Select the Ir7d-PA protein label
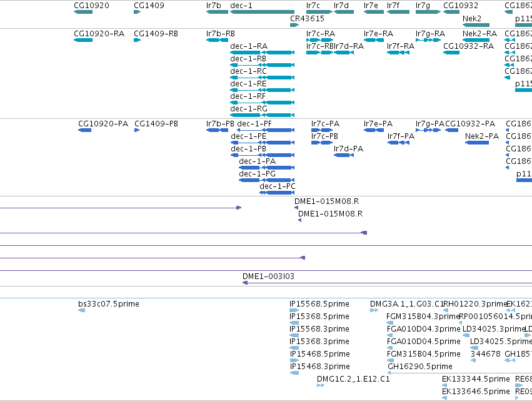 pyautogui.click(x=348, y=149)
